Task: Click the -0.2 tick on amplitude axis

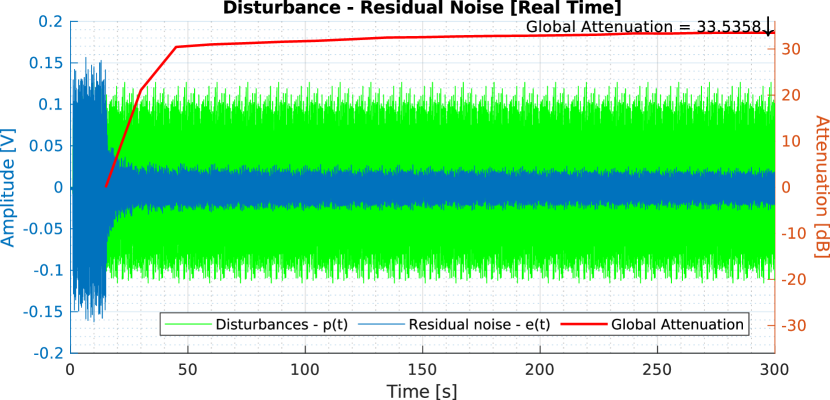Action: [49, 353]
